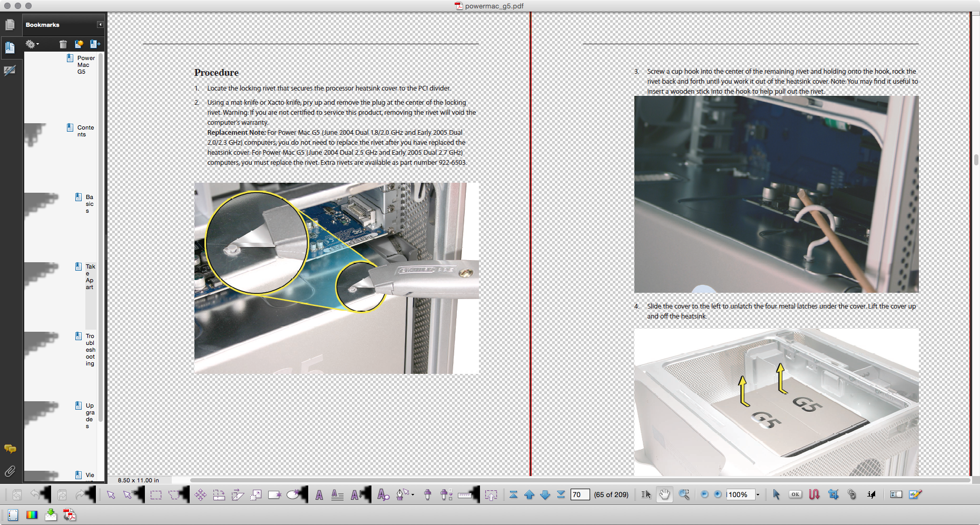
Task: Select the Hand tool
Action: 664,494
